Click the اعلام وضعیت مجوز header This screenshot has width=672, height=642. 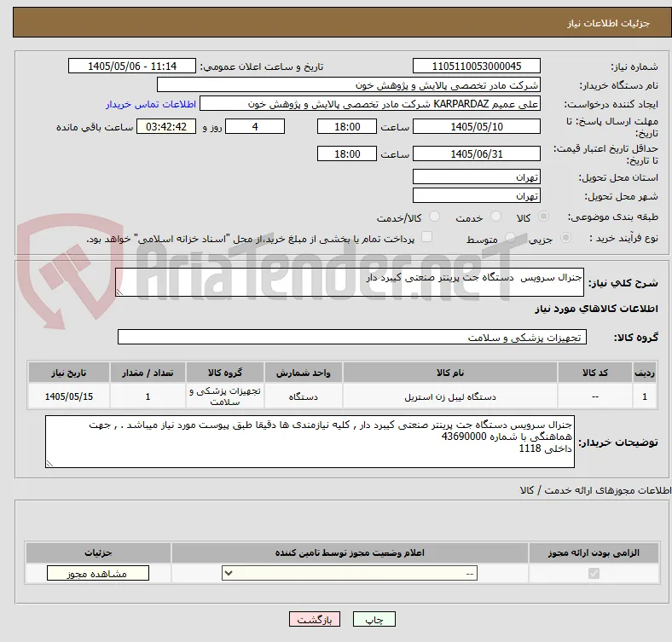point(350,552)
